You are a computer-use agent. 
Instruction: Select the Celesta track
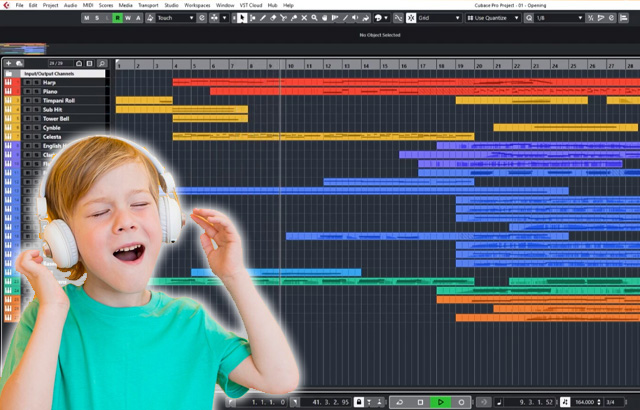(x=52, y=137)
